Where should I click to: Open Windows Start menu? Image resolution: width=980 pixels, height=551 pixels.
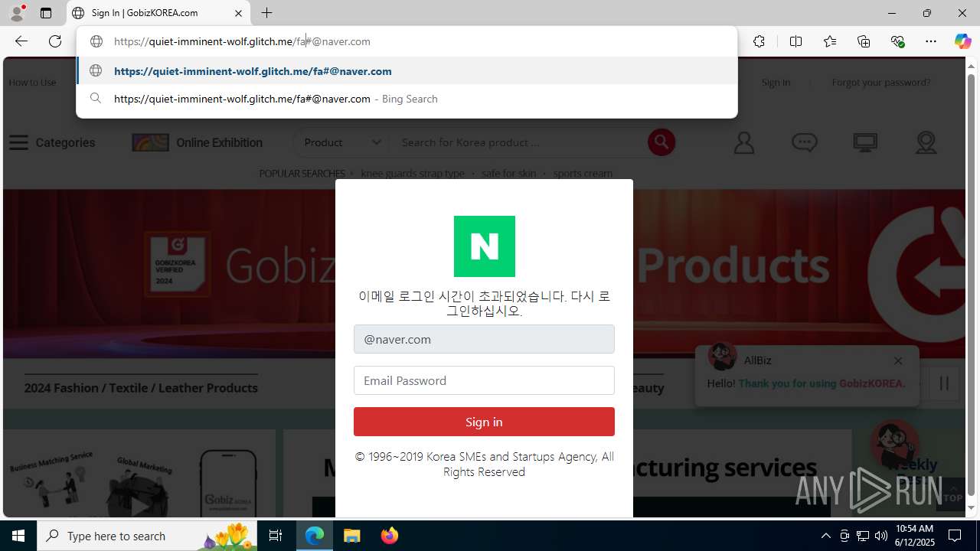pos(18,536)
